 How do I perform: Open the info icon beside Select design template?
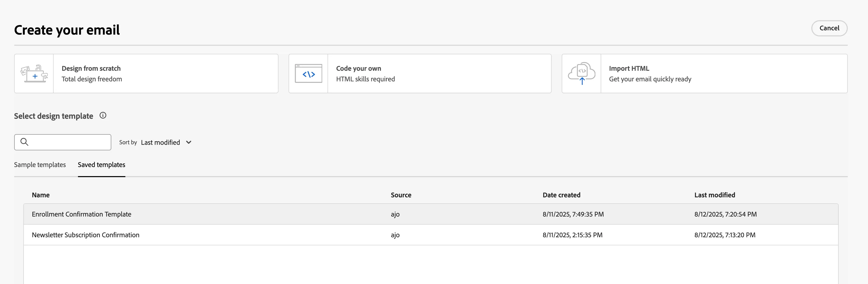[x=103, y=115]
